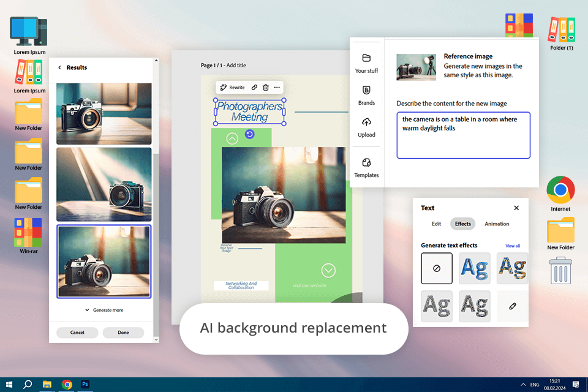
Task: Open Chrome from the taskbar
Action: pyautogui.click(x=67, y=385)
